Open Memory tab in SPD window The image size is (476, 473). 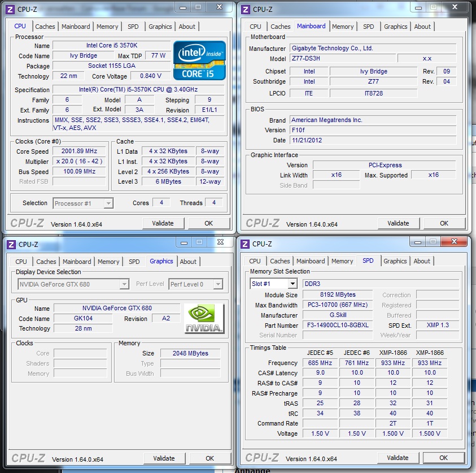[x=342, y=261]
